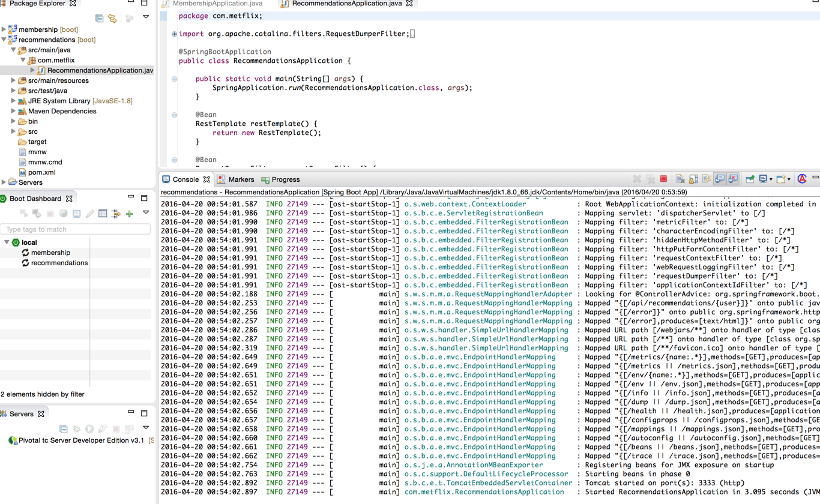Collapse the recommendations project
Viewport: 820px width, 504px height.
tap(4, 40)
